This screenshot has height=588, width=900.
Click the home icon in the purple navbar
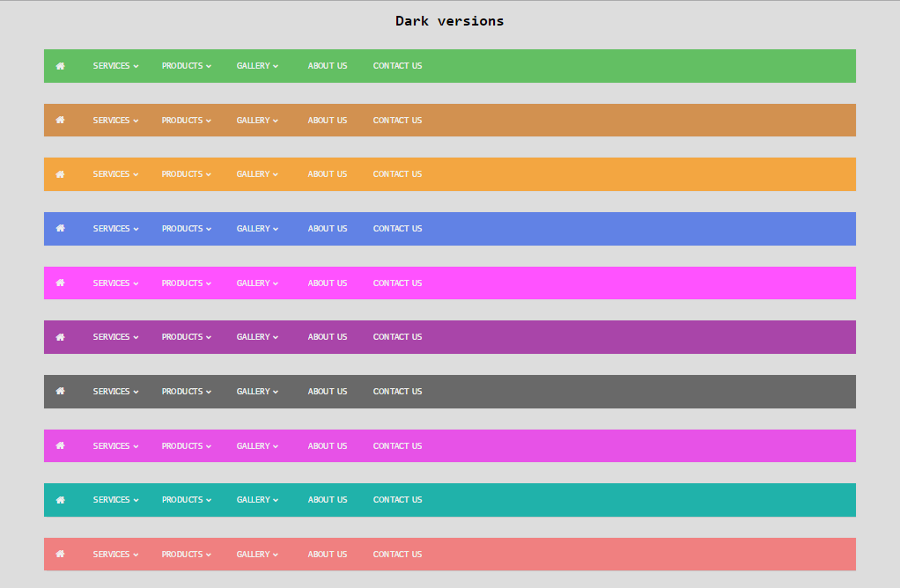[60, 337]
